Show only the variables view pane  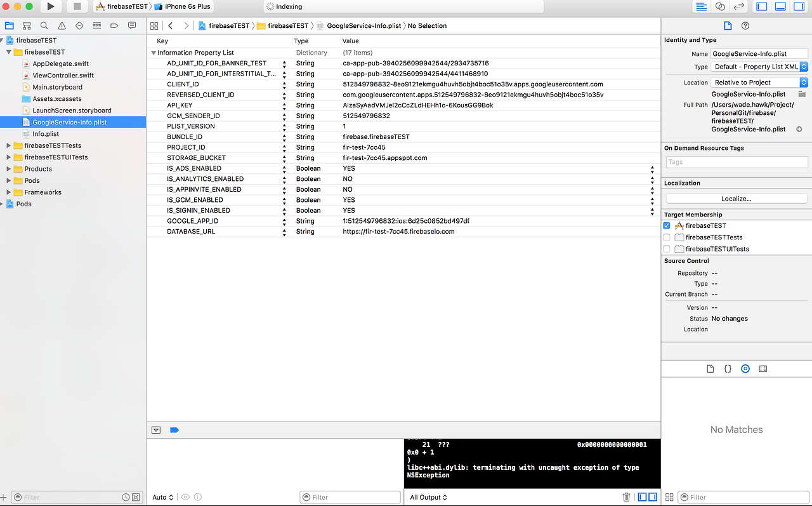coord(643,497)
